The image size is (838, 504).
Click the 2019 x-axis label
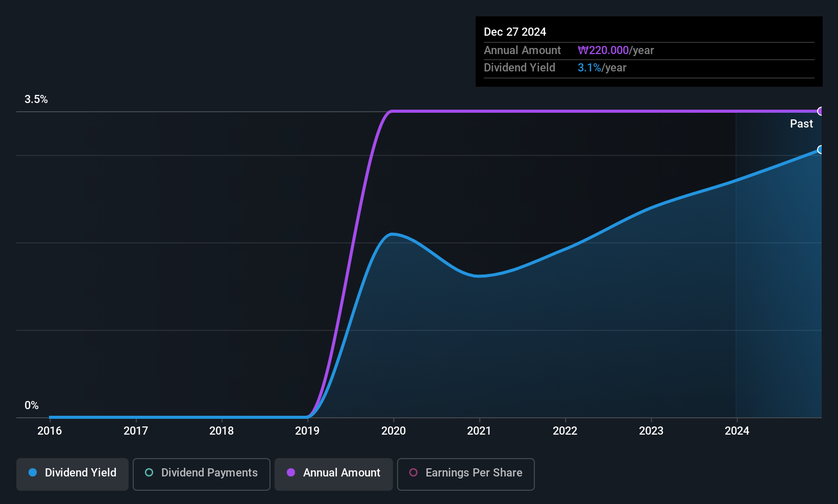coord(307,431)
